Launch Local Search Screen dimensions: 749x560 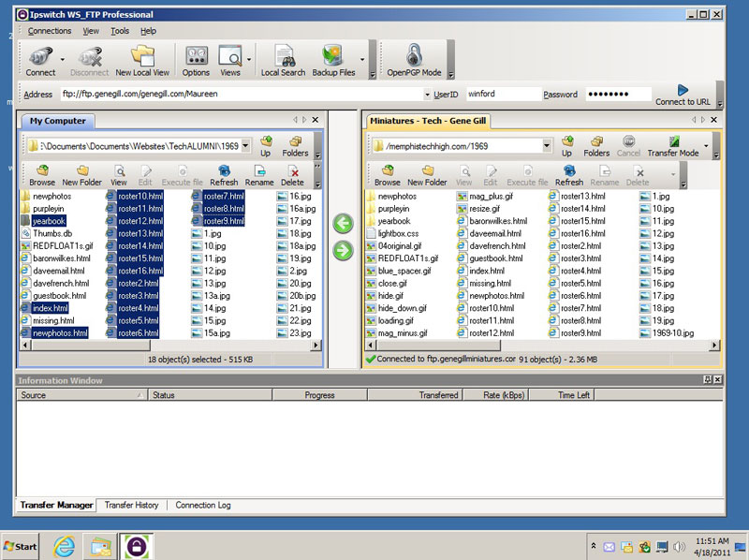(284, 61)
